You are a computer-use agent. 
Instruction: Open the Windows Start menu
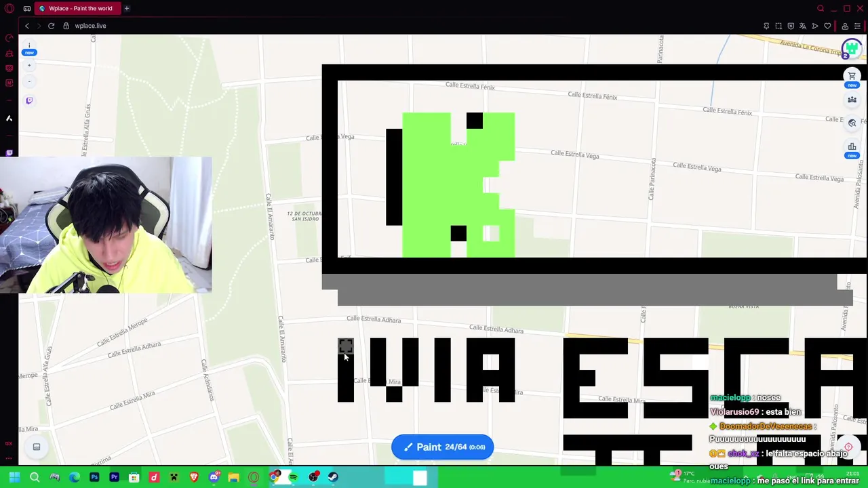click(14, 477)
